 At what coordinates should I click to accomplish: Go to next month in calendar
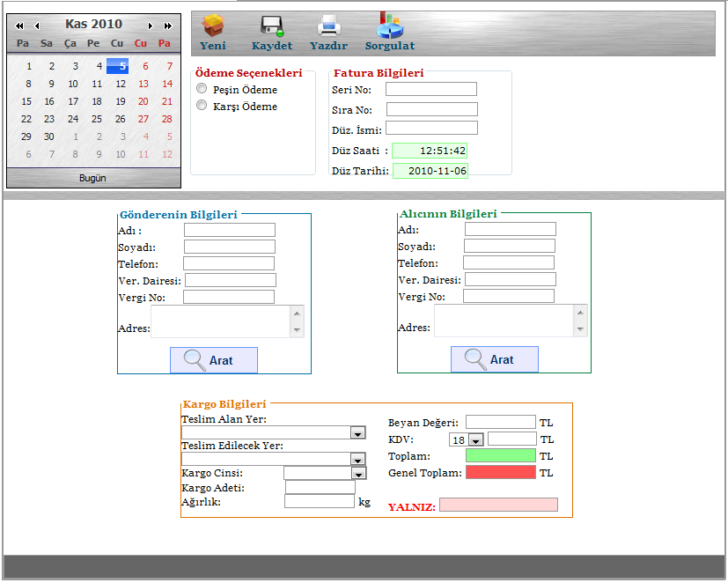tap(151, 26)
